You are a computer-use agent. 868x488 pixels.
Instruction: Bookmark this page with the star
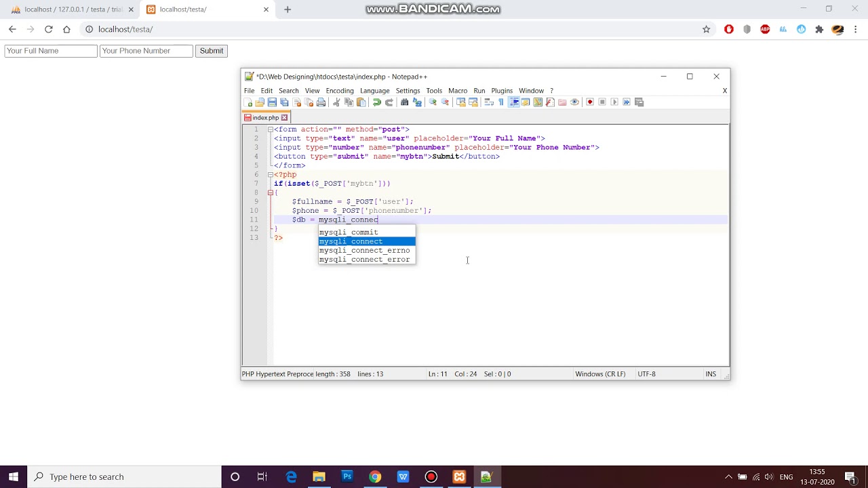coord(706,29)
